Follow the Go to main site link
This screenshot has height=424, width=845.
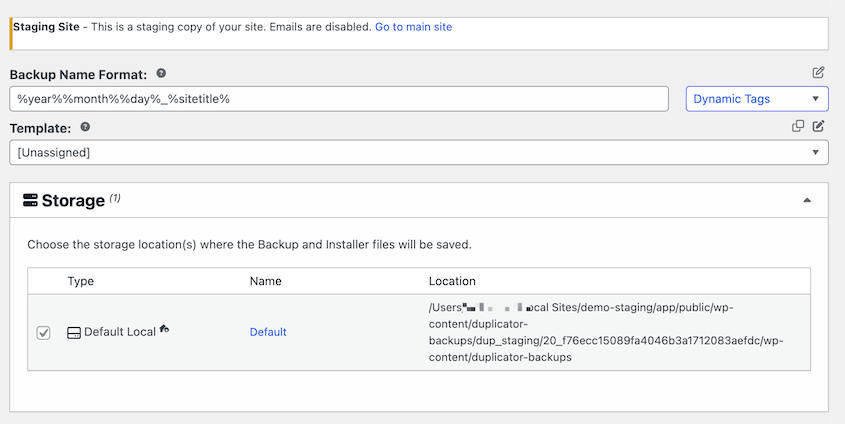tap(413, 27)
